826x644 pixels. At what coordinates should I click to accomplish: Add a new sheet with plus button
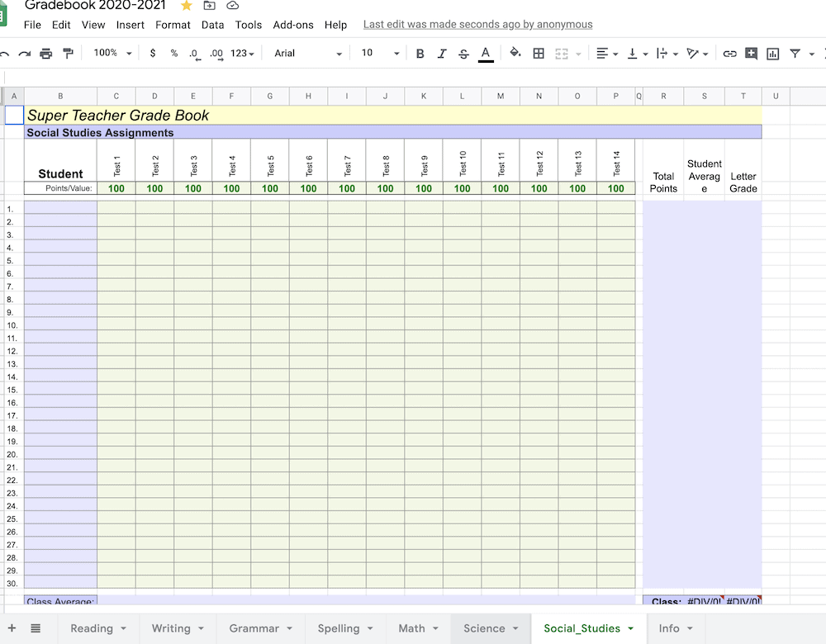pyautogui.click(x=12, y=628)
